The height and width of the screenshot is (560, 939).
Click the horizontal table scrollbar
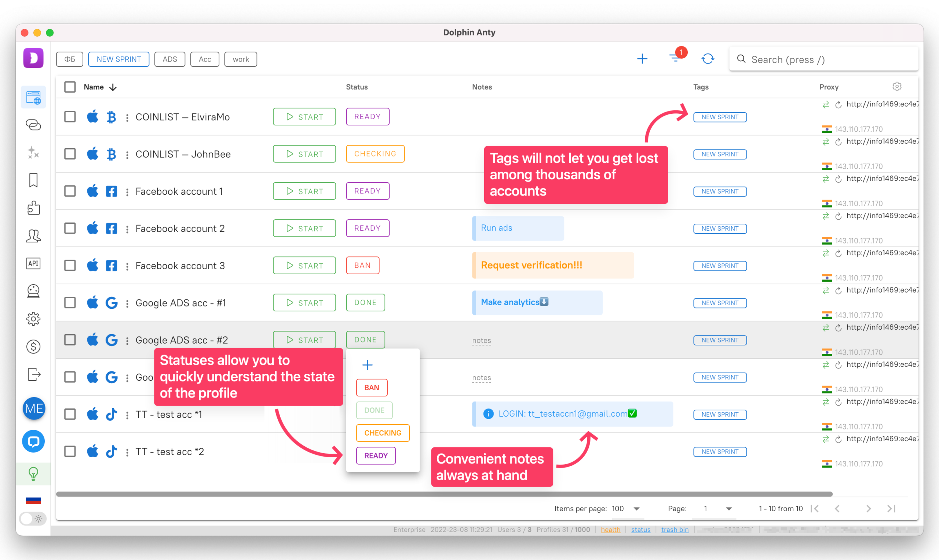444,494
